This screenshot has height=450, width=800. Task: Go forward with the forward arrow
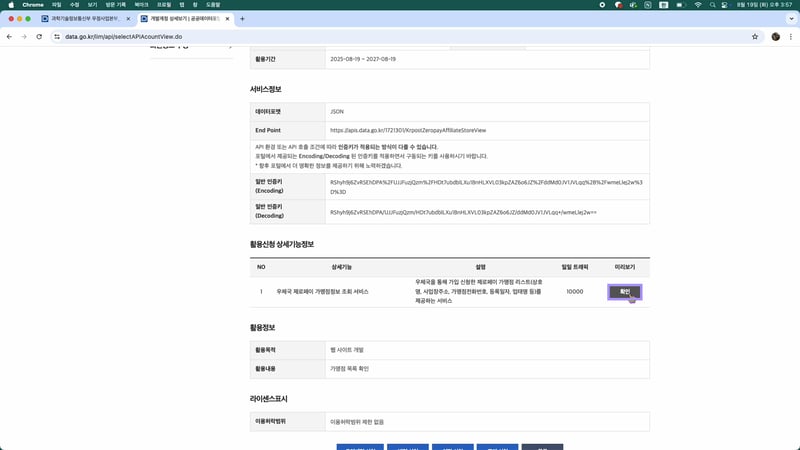(24, 37)
